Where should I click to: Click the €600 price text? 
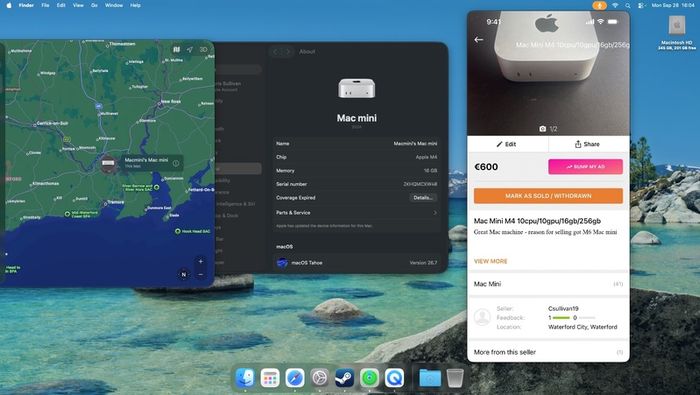coord(486,166)
